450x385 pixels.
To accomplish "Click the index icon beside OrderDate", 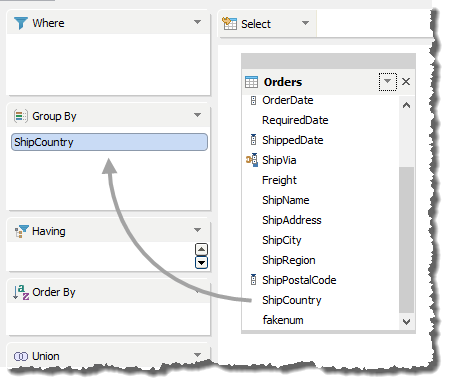I will coord(253,100).
